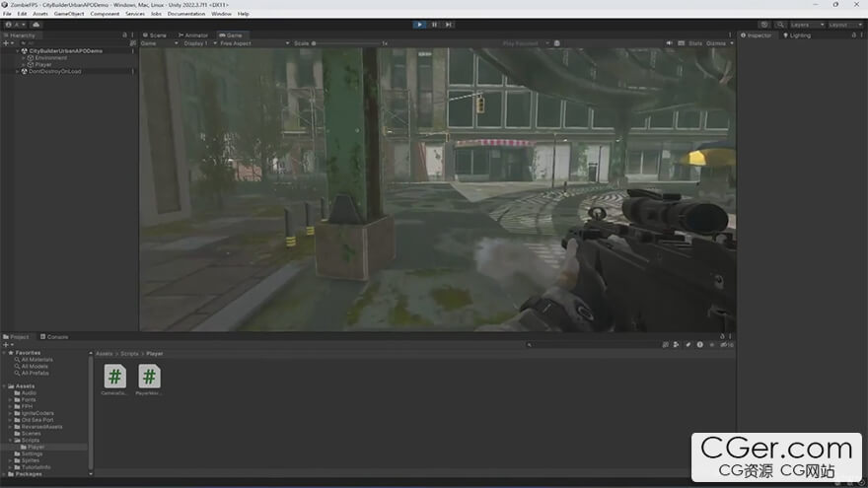The height and width of the screenshot is (488, 868).
Task: Open the Layout dropdown
Action: click(843, 24)
